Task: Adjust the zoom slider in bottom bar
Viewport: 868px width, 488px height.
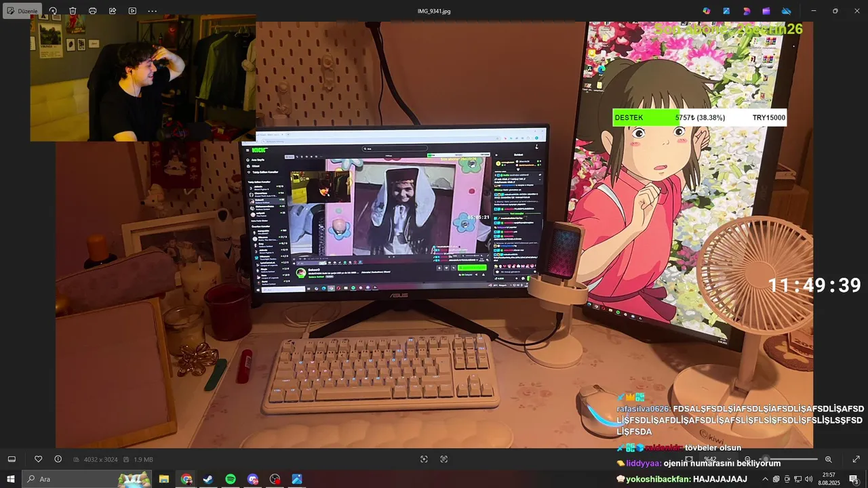Action: point(789,459)
